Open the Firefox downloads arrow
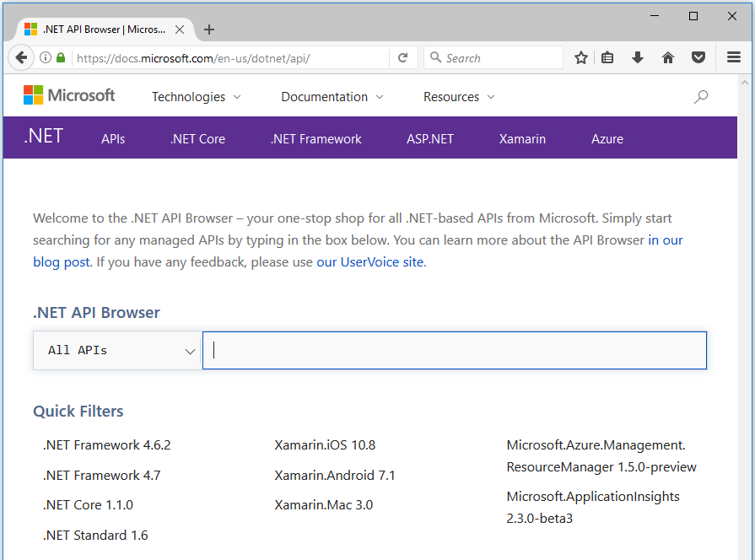 click(x=638, y=58)
